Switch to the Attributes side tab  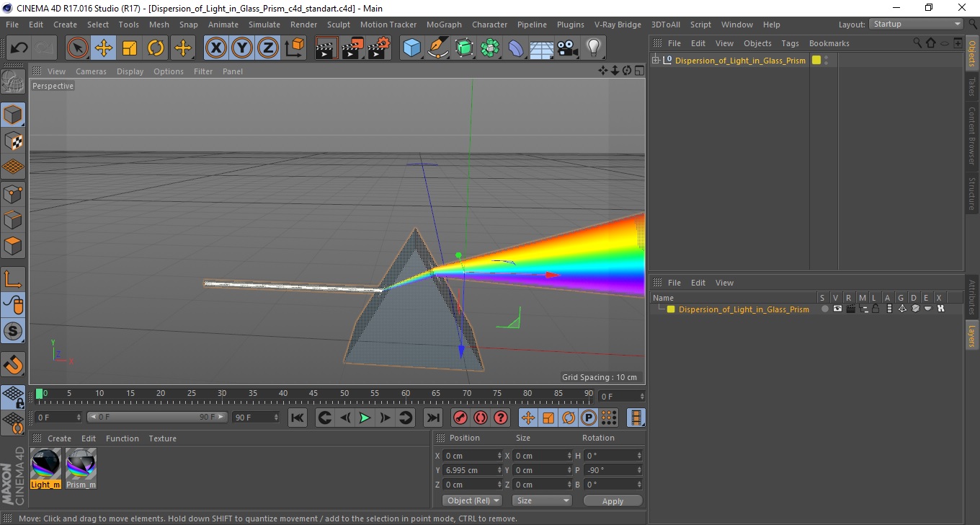[x=972, y=299]
